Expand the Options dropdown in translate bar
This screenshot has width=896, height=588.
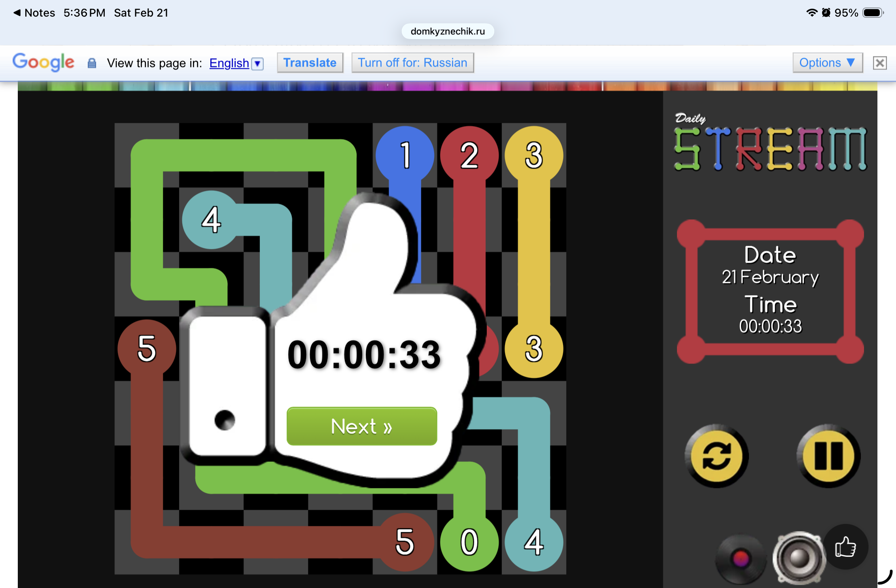[827, 62]
